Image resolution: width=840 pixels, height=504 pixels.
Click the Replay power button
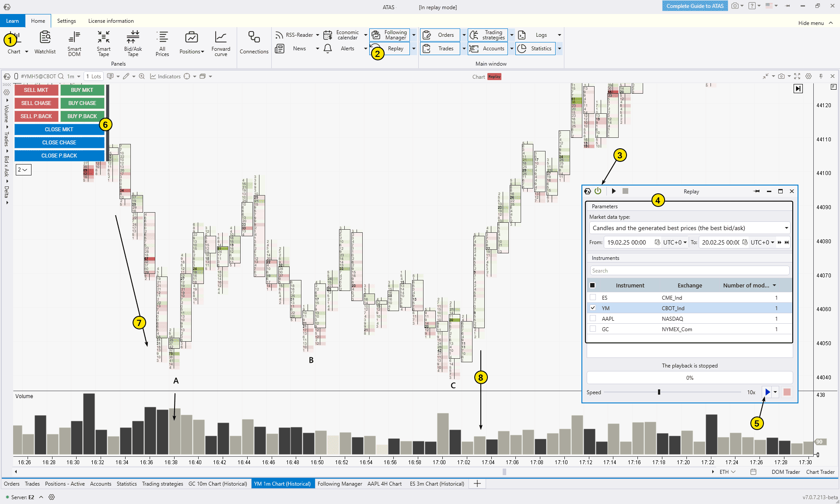[x=598, y=191]
